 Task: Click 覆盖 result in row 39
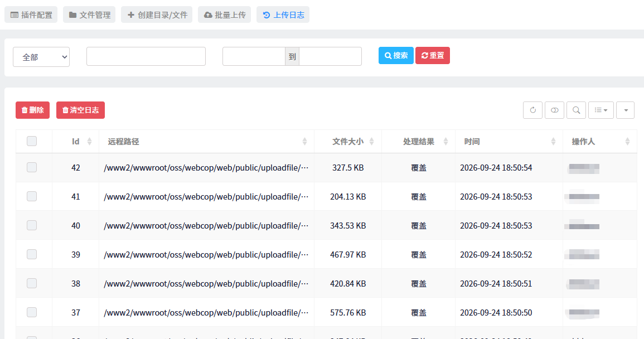click(x=419, y=255)
